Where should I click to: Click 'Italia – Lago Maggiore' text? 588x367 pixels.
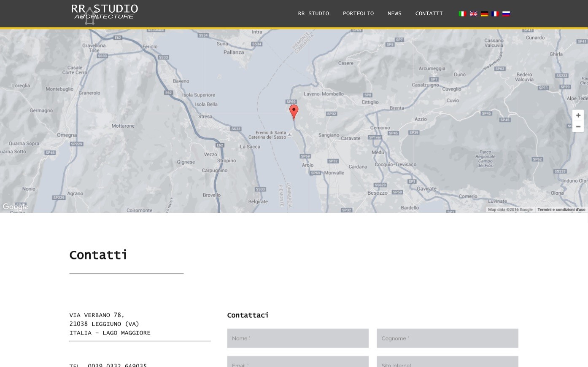tap(110, 333)
